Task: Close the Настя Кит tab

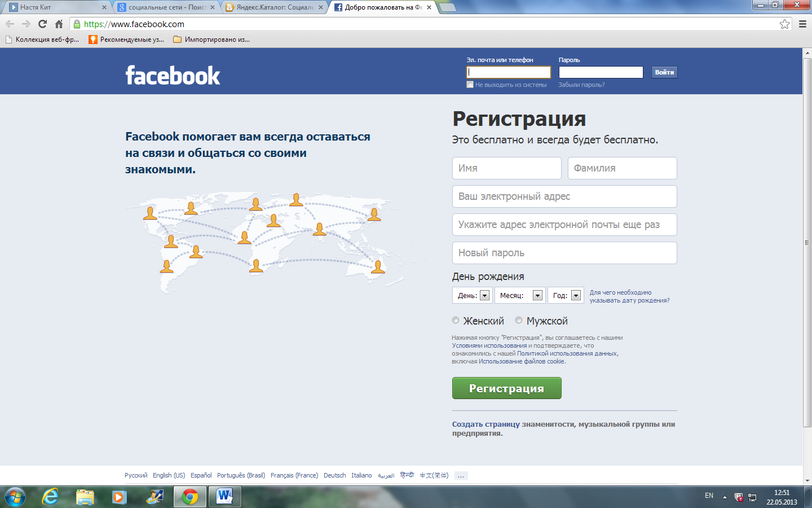Action: pos(104,7)
